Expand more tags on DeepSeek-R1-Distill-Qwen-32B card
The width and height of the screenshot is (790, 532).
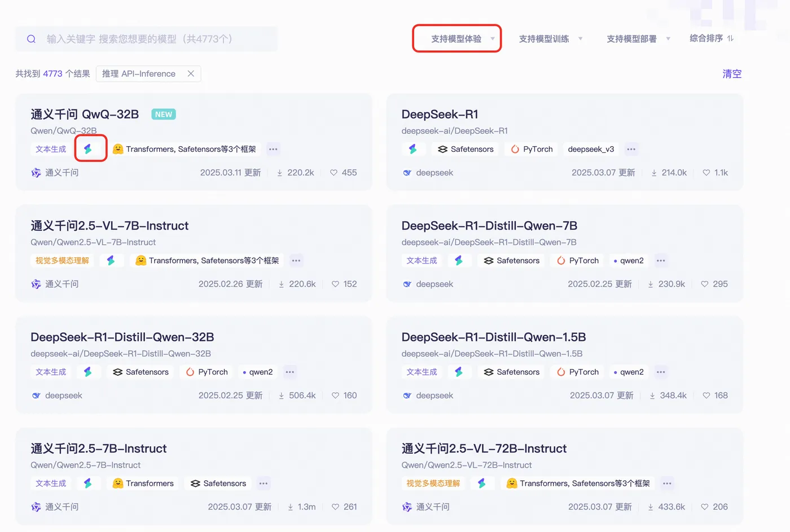pos(290,372)
